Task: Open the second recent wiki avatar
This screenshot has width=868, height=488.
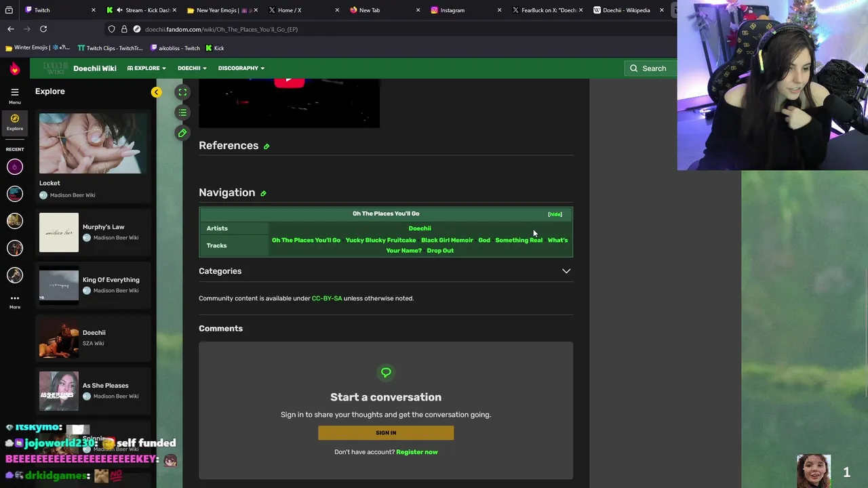Action: point(14,194)
